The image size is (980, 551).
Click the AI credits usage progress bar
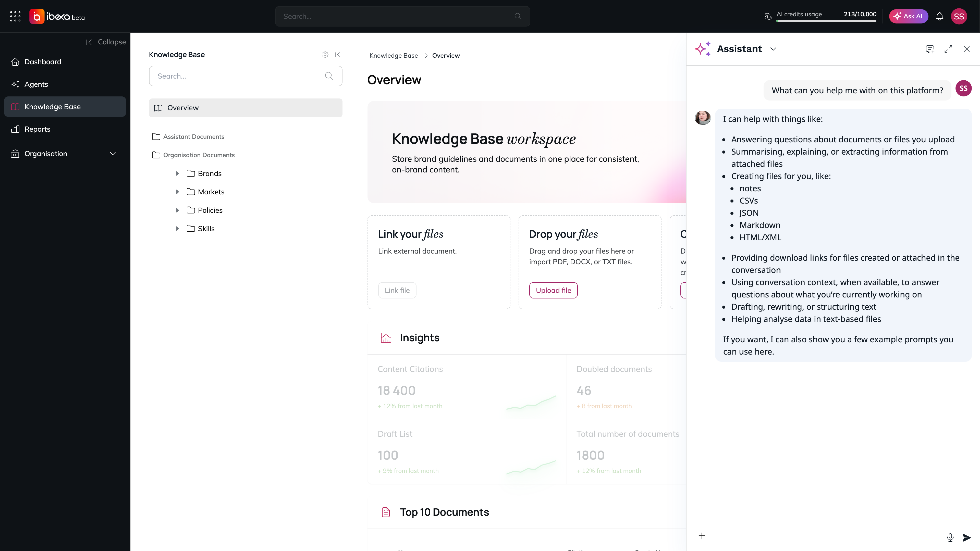click(826, 21)
